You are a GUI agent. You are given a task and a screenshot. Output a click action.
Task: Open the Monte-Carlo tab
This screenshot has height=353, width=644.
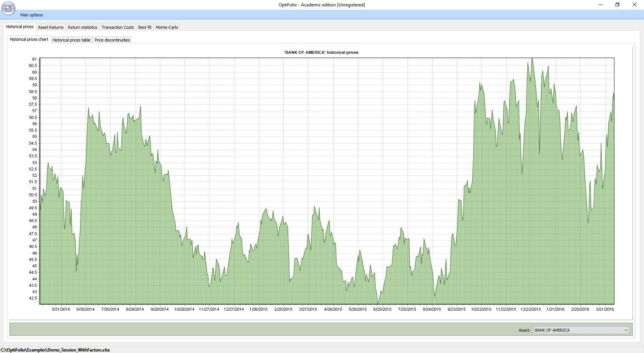[x=167, y=27]
